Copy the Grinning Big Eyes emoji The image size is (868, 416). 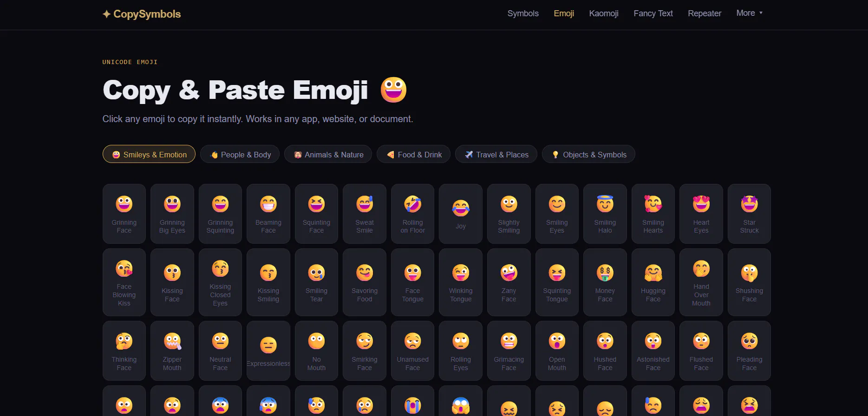(172, 214)
